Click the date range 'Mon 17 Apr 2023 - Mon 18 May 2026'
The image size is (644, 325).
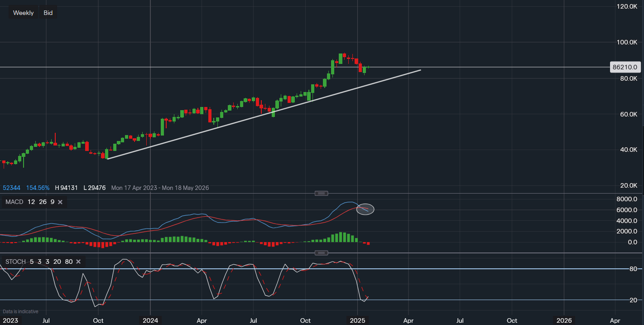point(160,188)
